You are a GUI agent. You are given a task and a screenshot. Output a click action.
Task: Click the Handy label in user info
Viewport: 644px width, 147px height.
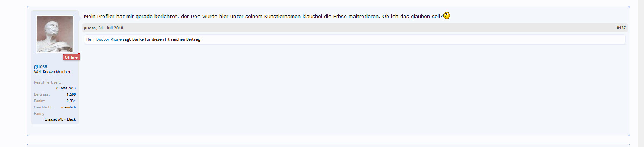click(40, 114)
